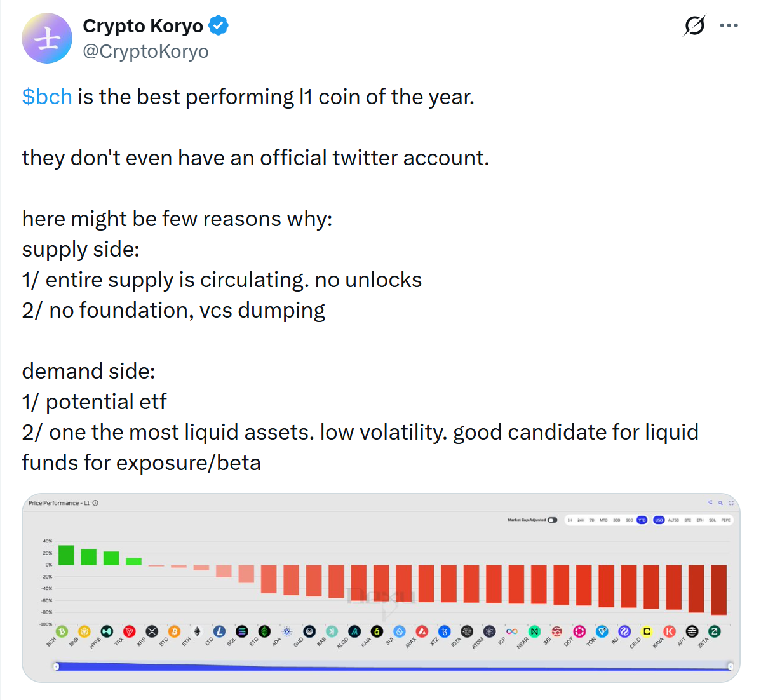Click the Ethereum coin icon under the bars
761x700 pixels.
tap(197, 631)
